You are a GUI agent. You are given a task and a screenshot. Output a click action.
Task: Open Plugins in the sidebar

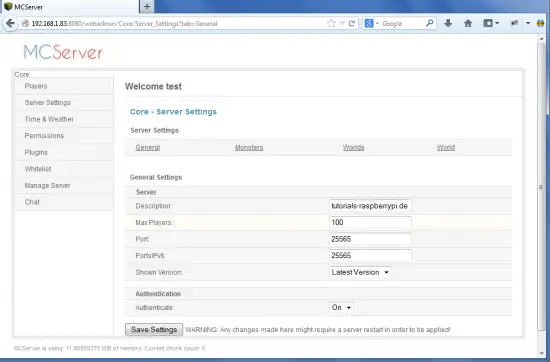[x=64, y=152]
